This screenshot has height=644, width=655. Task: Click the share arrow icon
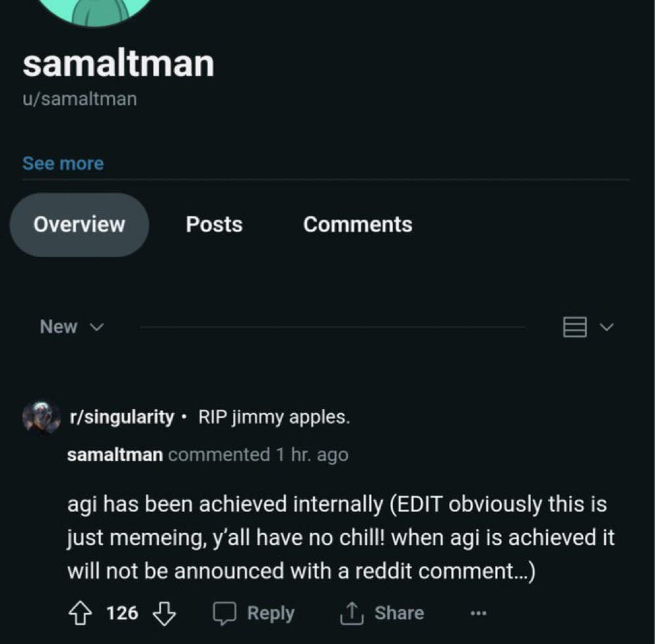tap(352, 613)
